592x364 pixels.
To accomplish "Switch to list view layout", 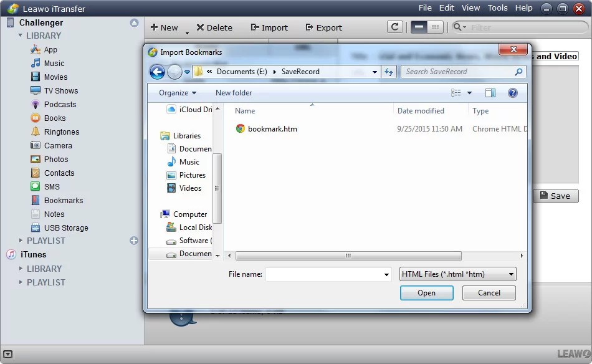I will (420, 27).
